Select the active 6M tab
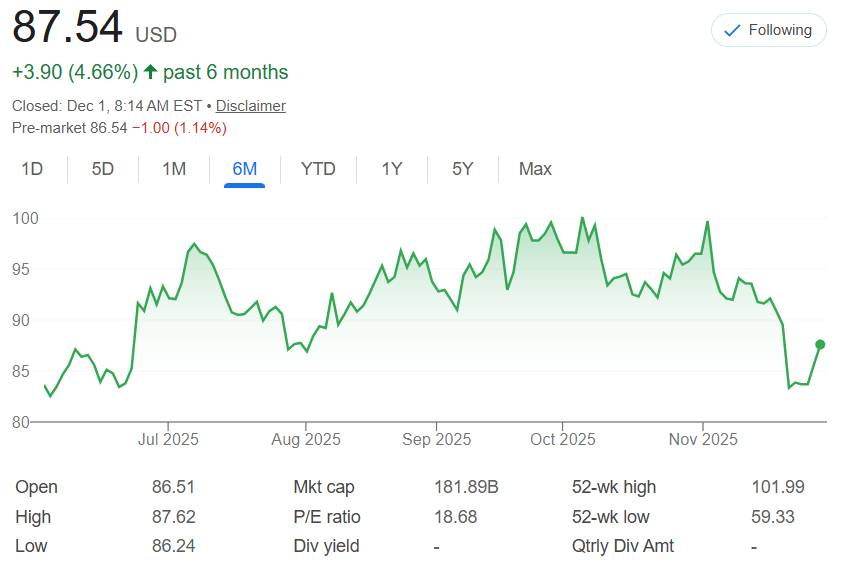841x566 pixels. tap(245, 169)
